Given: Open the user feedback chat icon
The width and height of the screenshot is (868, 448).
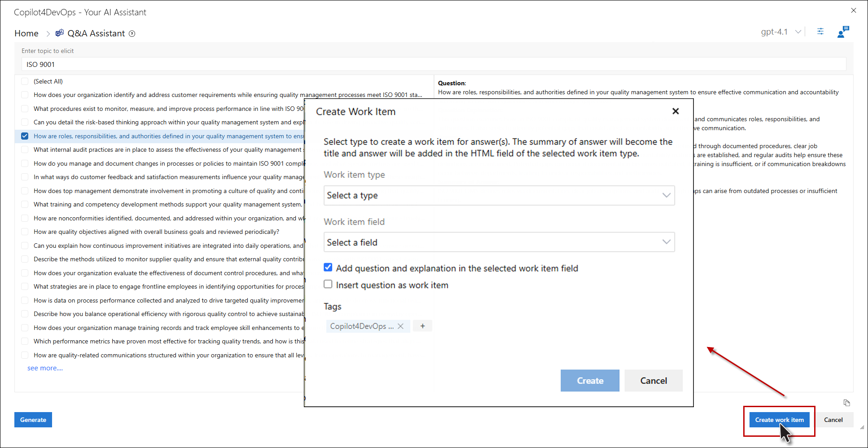Looking at the screenshot, I should point(843,32).
